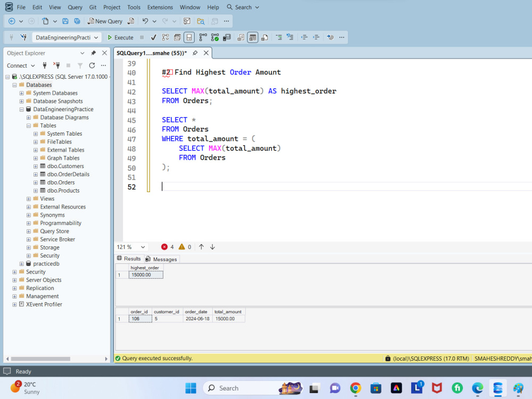This screenshot has height=399, width=532.
Task: Open the Connect dropdown in Object Explorer
Action: tap(21, 65)
